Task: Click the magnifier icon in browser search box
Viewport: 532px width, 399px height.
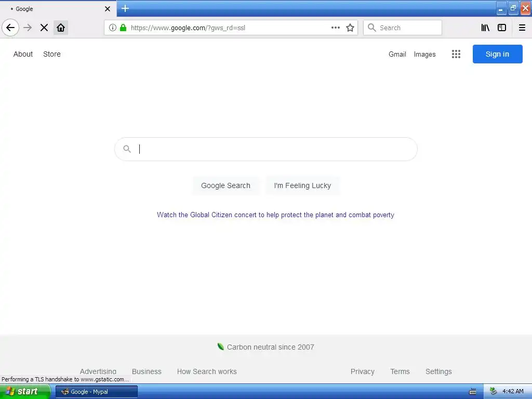Action: click(372, 28)
